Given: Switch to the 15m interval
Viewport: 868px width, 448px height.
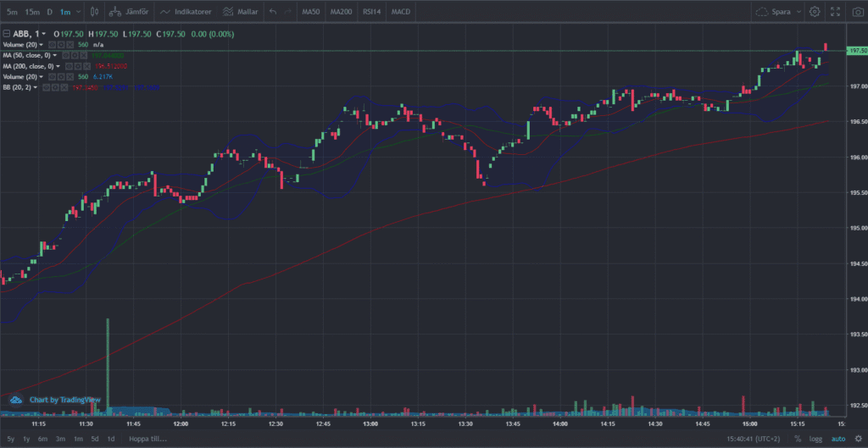Looking at the screenshot, I should [x=31, y=12].
